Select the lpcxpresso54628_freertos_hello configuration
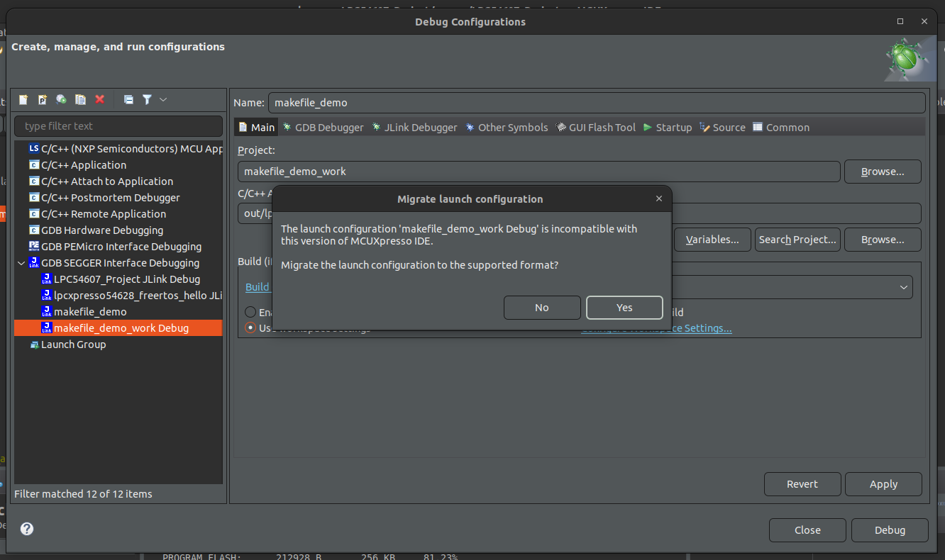Screen dimensions: 945x560 click(x=132, y=296)
